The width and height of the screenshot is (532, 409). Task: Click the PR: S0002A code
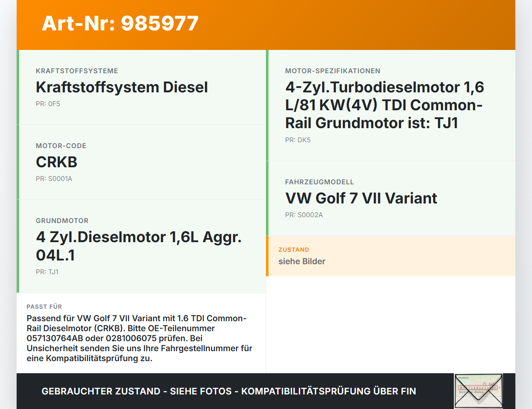point(304,215)
